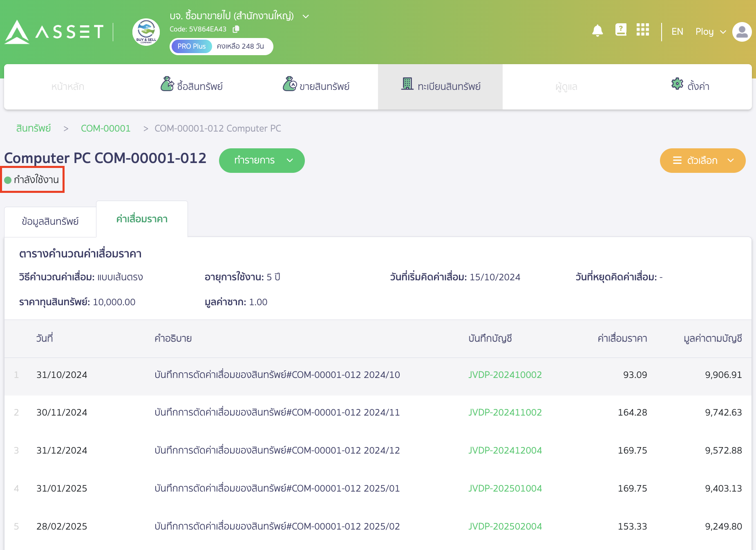
Task: Click the Buy & Sell company logo
Action: tap(146, 32)
